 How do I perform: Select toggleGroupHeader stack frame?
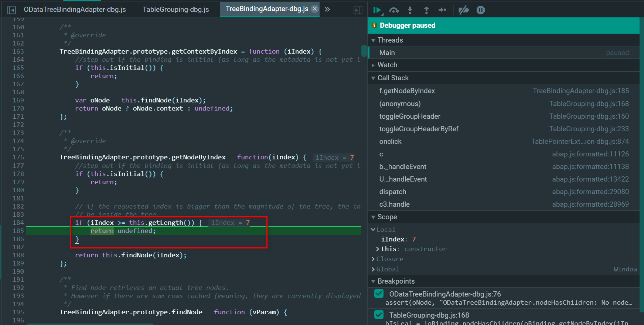504,116
